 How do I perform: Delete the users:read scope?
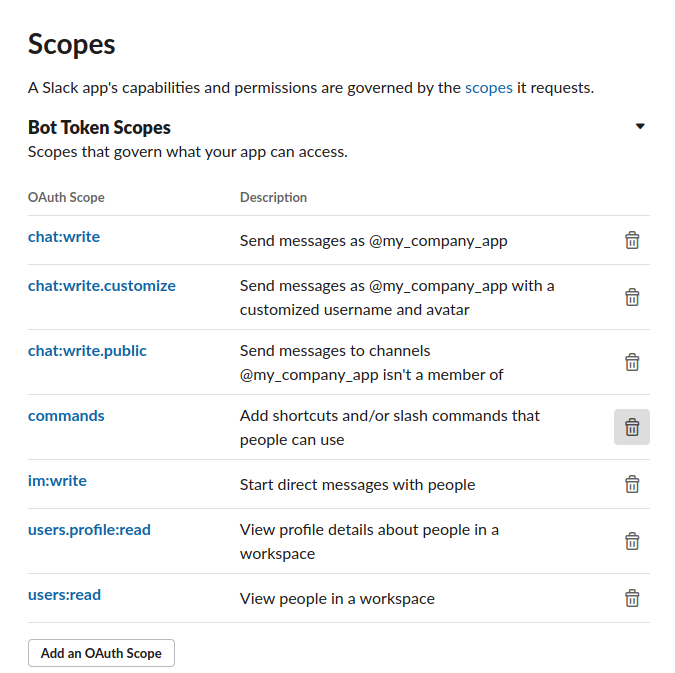(x=632, y=598)
